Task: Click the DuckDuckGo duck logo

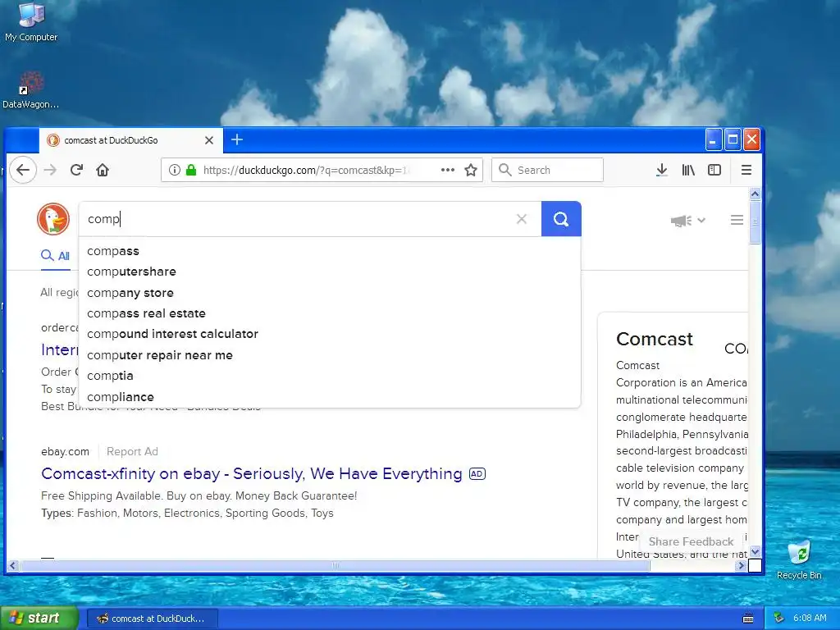Action: 53,218
